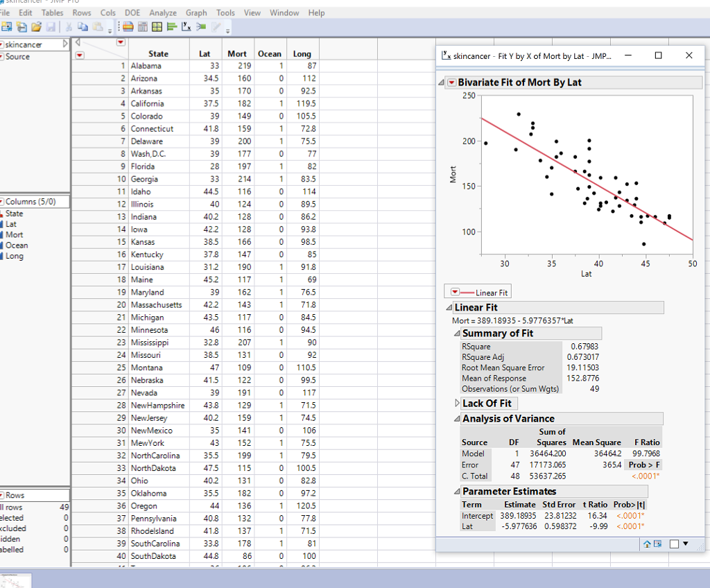Open a new data table
Viewport: 710px width, 588px height.
click(x=6, y=27)
